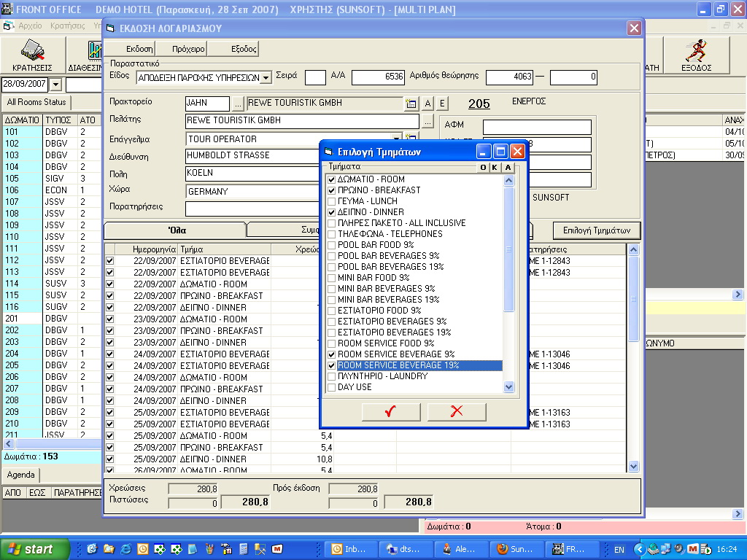Screen dimensions: 747x560
Task: Click agency card icon next to REWE TOURISTIK
Action: tap(411, 104)
